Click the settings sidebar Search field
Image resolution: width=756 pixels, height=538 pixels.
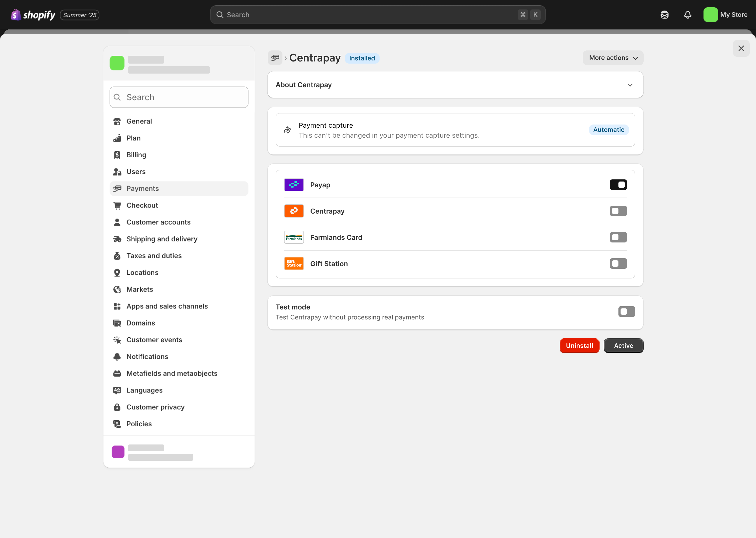[179, 97]
